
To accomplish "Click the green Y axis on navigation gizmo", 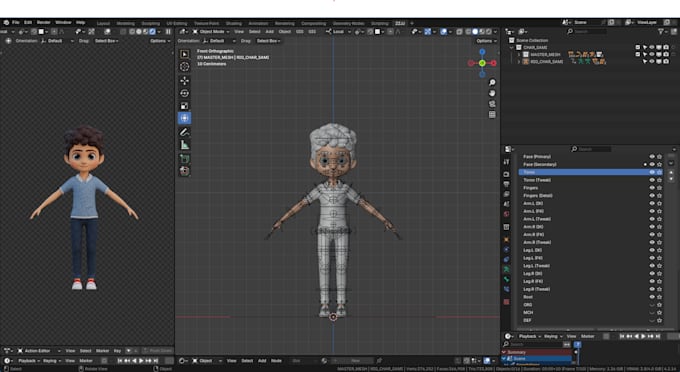I will tap(482, 63).
